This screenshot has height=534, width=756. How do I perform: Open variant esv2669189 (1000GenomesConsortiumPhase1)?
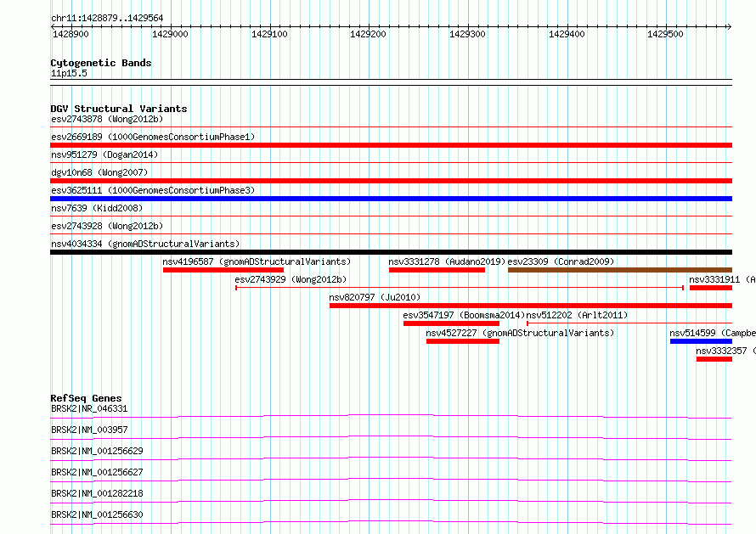click(153, 137)
